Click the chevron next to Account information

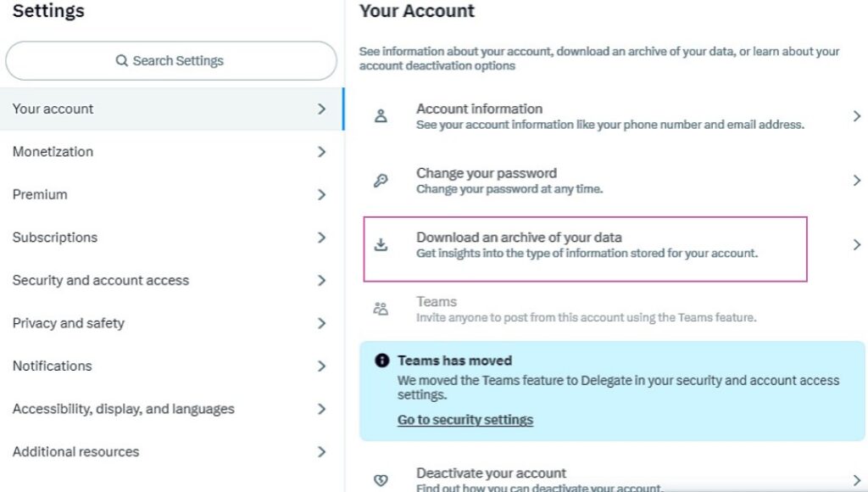pos(857,116)
